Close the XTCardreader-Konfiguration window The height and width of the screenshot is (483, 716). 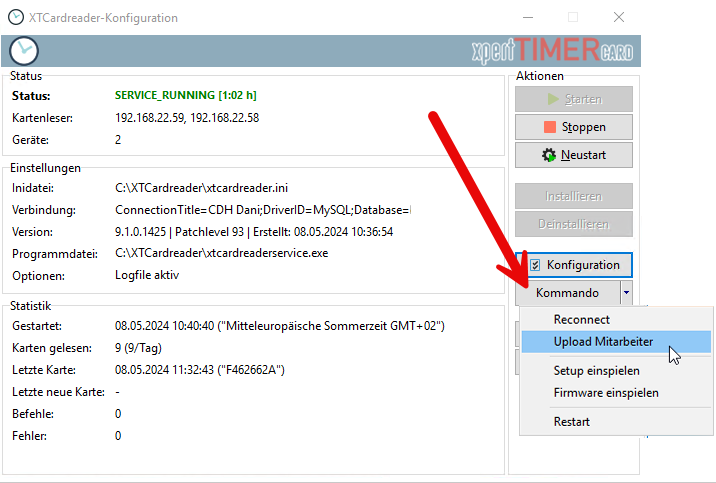619,18
